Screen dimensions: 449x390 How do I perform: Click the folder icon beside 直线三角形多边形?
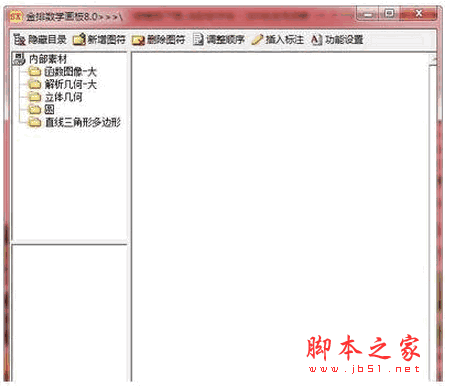34,122
